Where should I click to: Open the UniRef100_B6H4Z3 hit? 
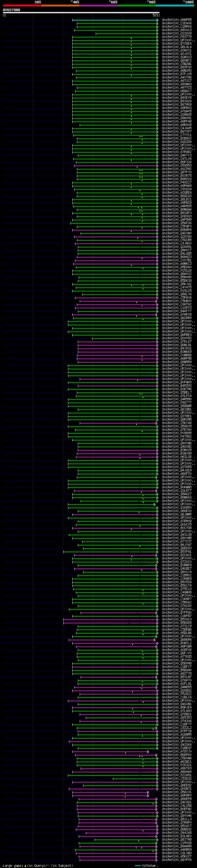(176, 257)
